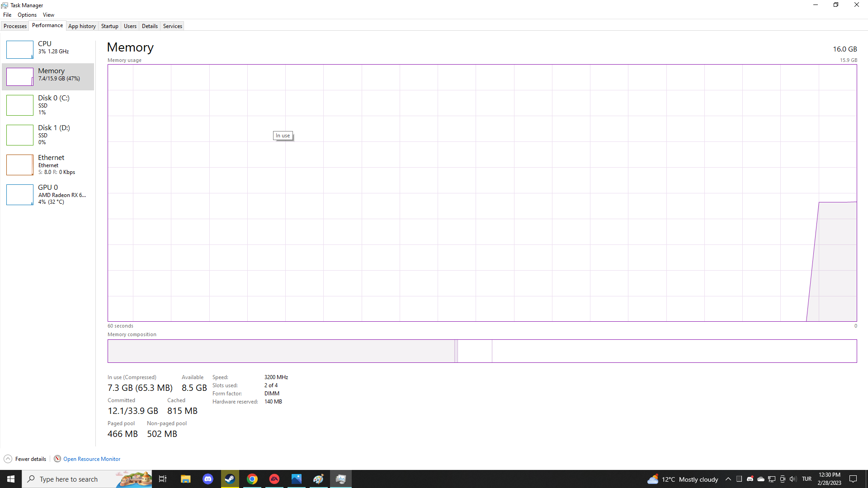Screen dimensions: 868x488
Task: Open the Startup tab
Action: 109,26
